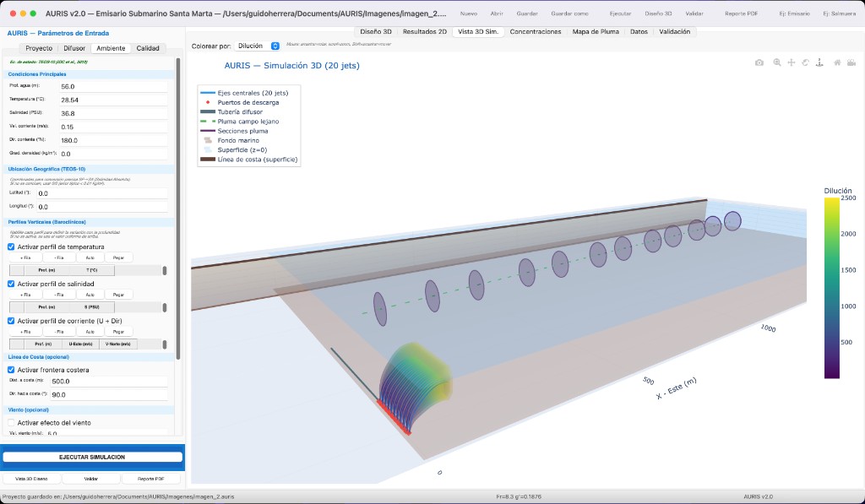Click the EJECUTAR SIMULACION button
This screenshot has height=504, width=865.
tap(92, 457)
